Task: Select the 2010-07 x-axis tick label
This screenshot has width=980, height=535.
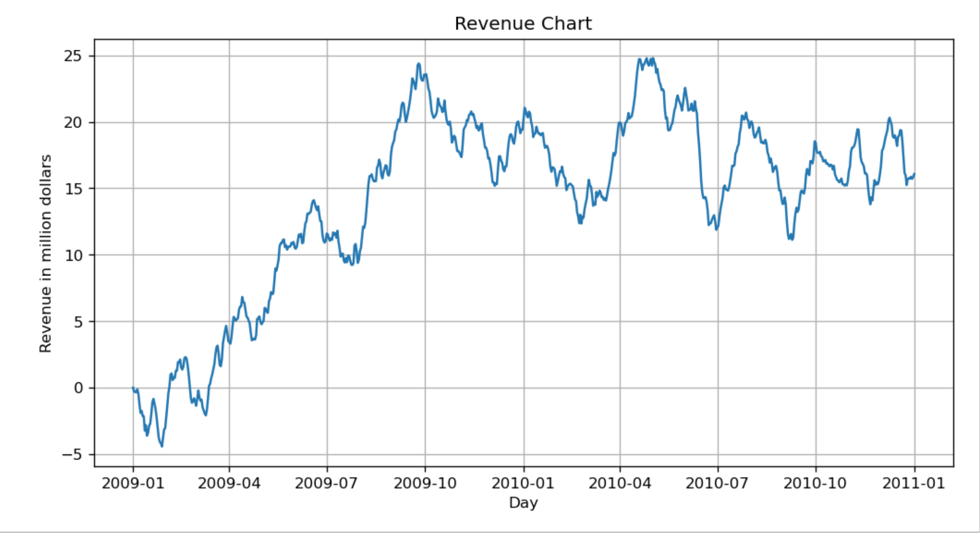Action: 717,483
